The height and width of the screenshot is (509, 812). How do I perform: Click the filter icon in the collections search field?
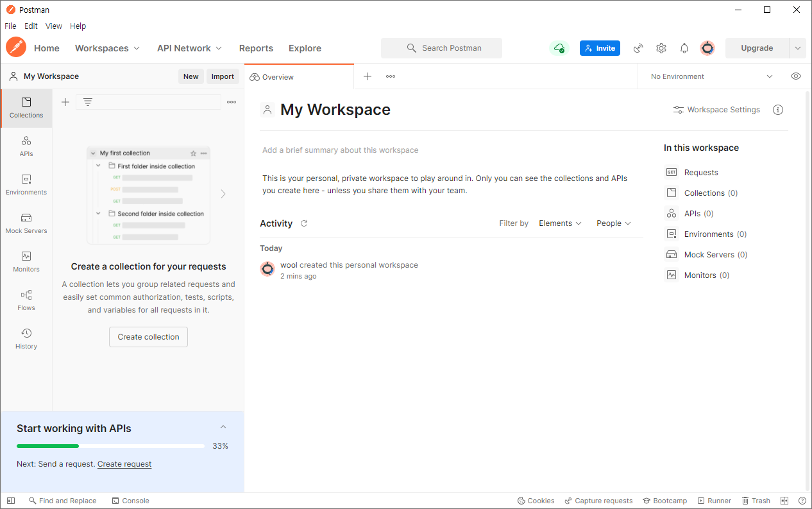(88, 102)
